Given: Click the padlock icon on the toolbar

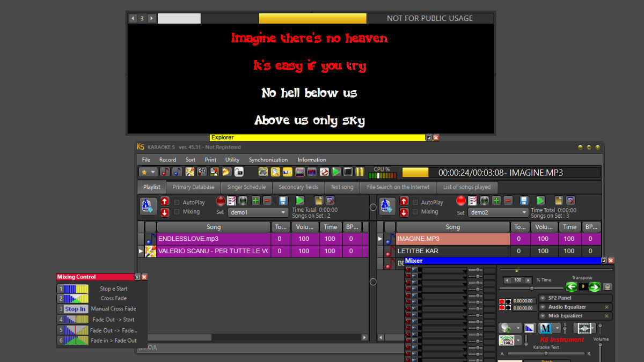Looking at the screenshot, I should point(239,172).
